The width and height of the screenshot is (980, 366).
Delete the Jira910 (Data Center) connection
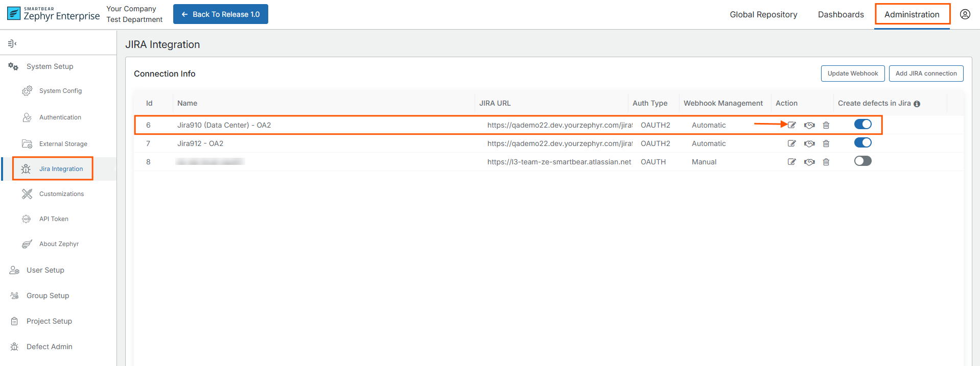point(826,125)
